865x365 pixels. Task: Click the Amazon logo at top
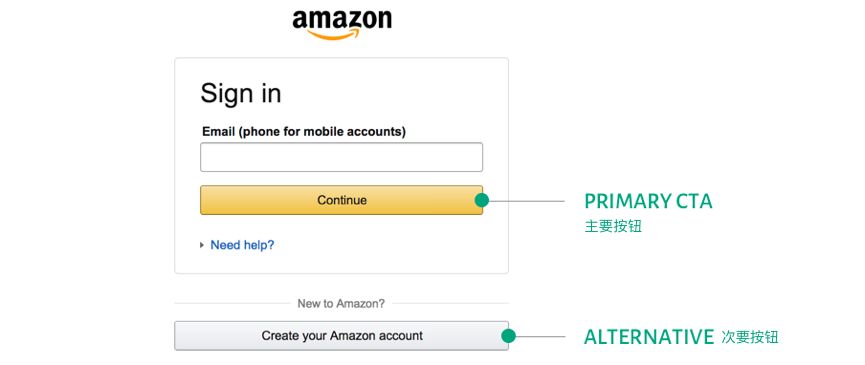click(342, 24)
